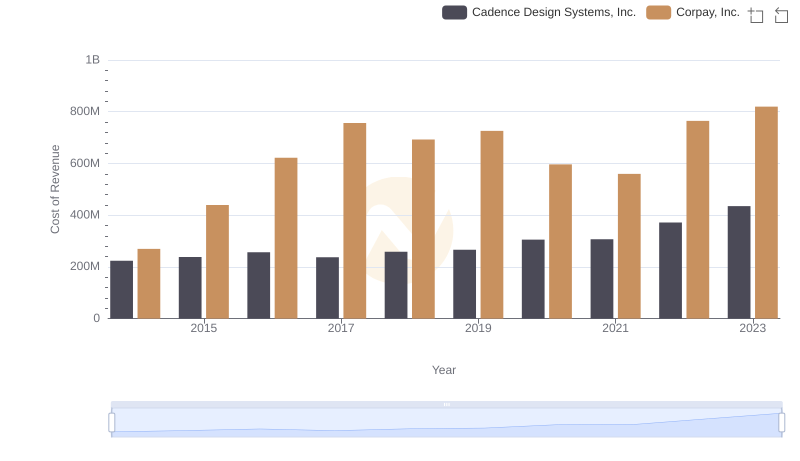Click the Corpay, Inc. legend label
This screenshot has height=461, width=800.
(x=708, y=12)
